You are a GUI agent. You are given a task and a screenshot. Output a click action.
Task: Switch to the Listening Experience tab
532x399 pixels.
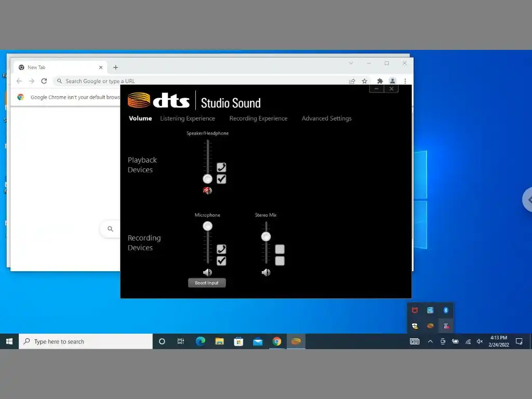pos(187,118)
